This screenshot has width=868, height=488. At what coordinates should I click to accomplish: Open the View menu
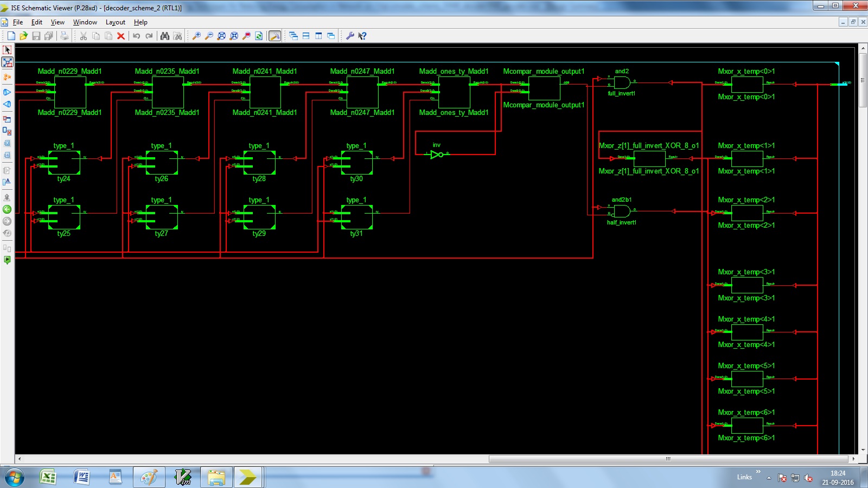(58, 22)
